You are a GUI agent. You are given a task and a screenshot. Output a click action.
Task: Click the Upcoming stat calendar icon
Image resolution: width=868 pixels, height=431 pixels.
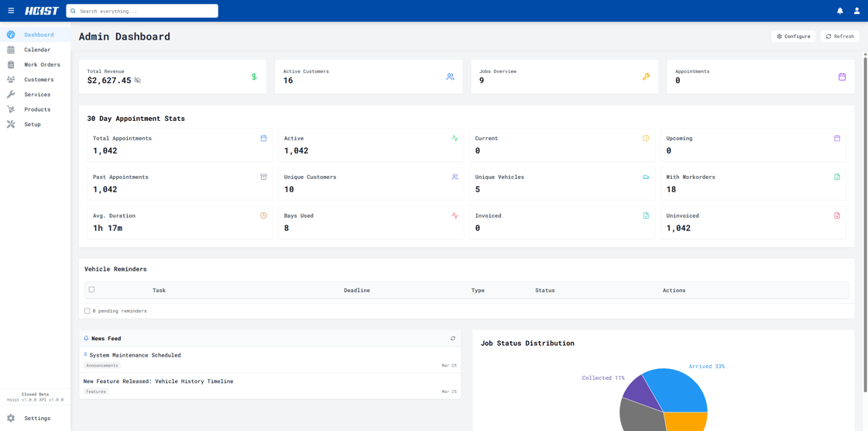click(x=837, y=138)
